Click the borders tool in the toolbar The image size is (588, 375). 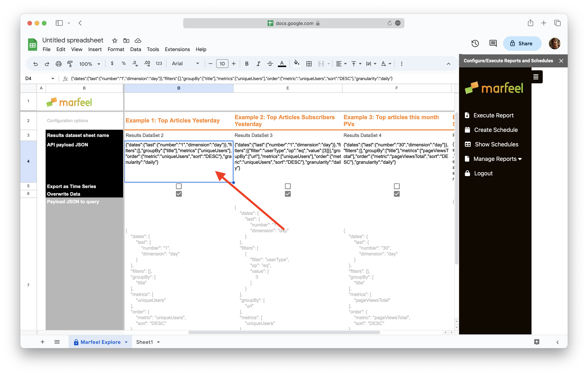(309, 64)
